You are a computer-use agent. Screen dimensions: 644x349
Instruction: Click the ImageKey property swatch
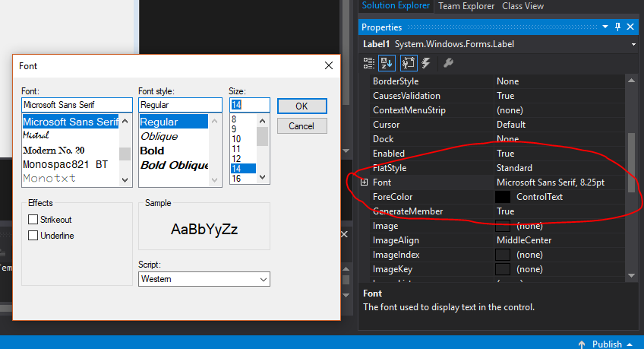point(503,269)
